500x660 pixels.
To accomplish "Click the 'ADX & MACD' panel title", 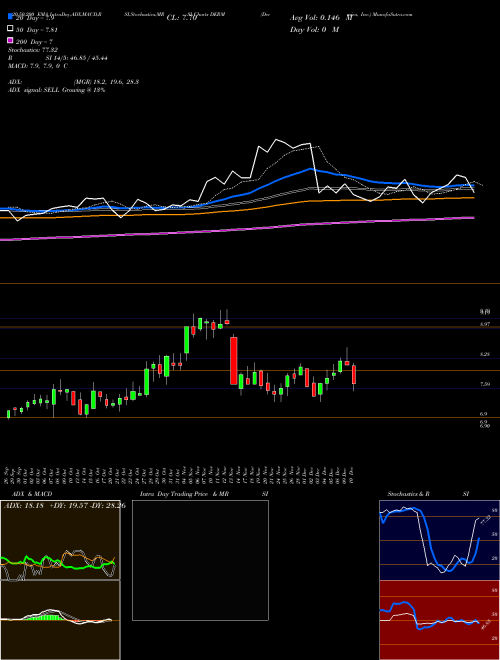I will 32,494.
